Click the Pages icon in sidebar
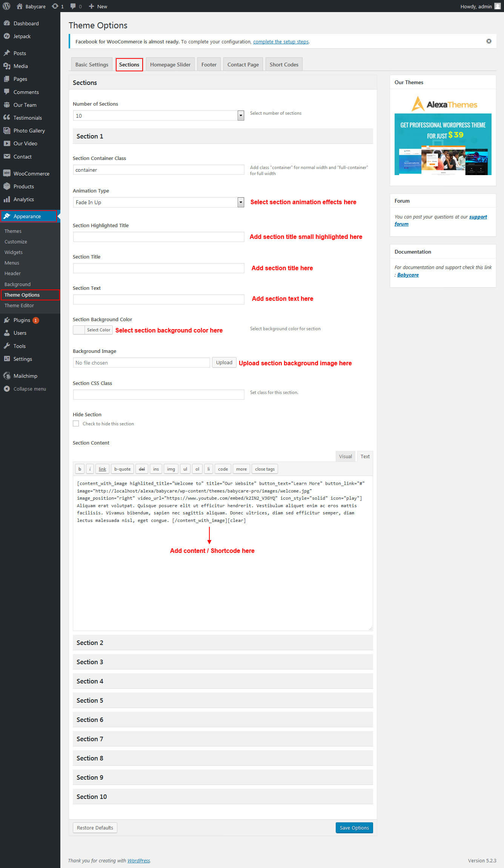This screenshot has width=504, height=868. (7, 79)
